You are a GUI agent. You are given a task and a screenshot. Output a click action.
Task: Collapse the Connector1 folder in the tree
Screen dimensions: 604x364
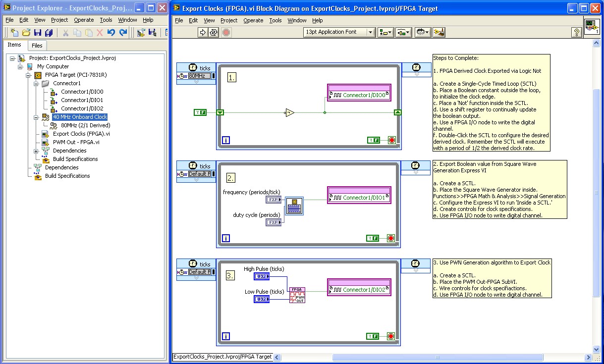(37, 84)
